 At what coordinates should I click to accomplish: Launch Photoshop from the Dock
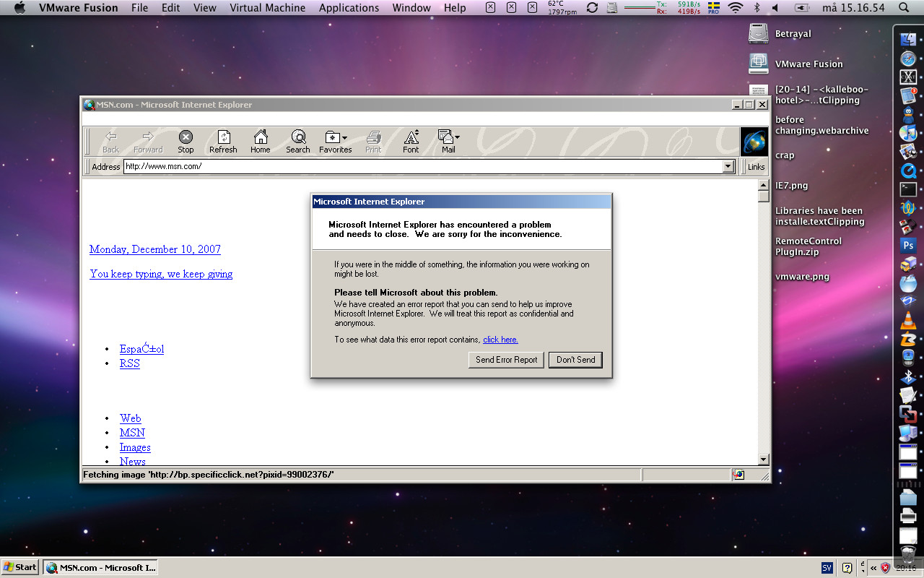click(908, 246)
